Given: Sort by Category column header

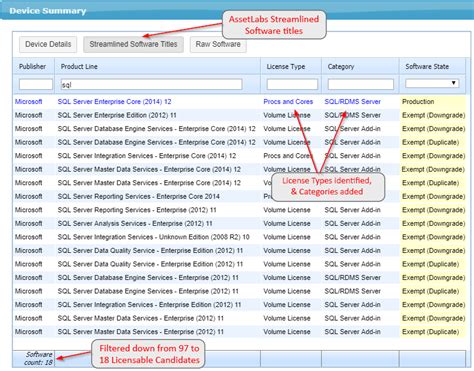Looking at the screenshot, I should pos(341,66).
